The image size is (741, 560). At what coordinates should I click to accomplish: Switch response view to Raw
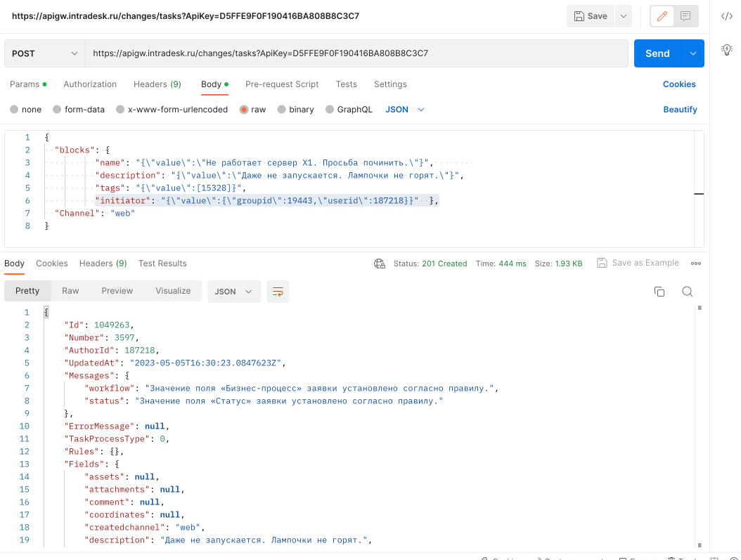point(70,291)
